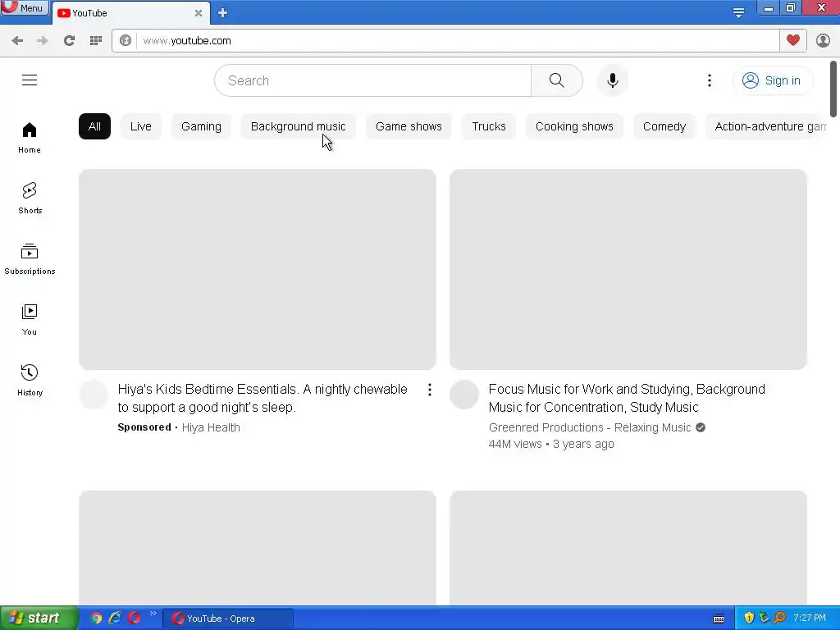840x630 pixels.
Task: Open the Speed Dial grid icon
Action: (96, 41)
